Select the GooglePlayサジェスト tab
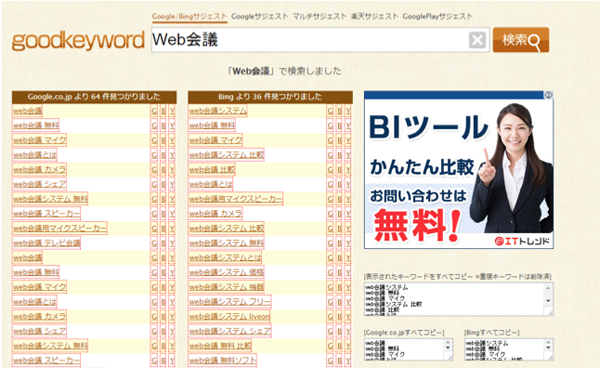The height and width of the screenshot is (368, 600). pos(437,16)
